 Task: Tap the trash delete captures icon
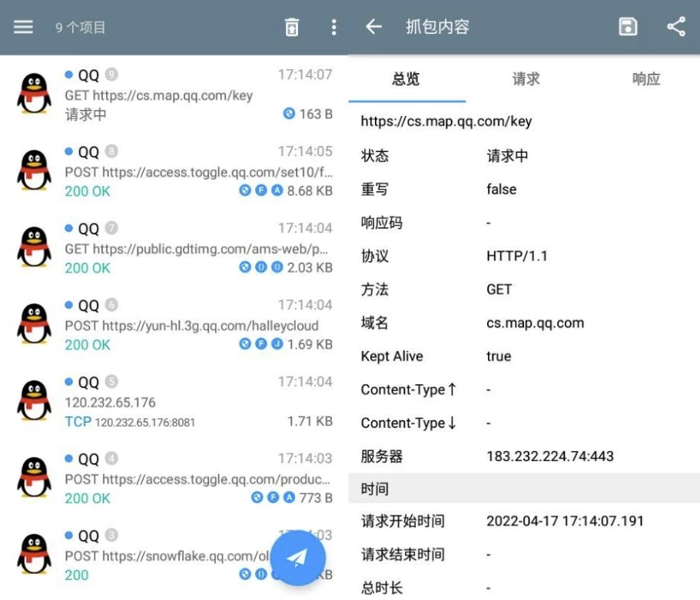point(292,28)
